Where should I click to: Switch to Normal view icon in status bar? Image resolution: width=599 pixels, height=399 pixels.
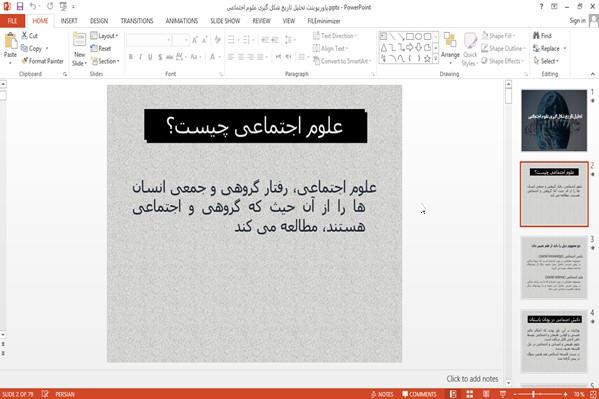(453, 394)
